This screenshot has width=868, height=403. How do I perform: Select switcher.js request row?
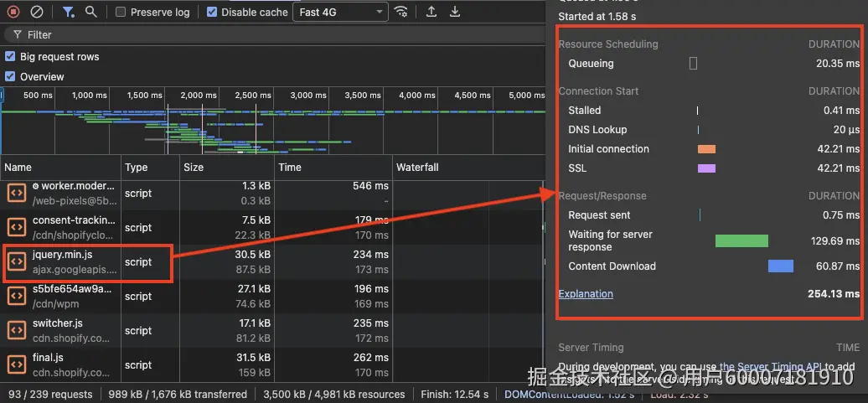tap(271, 330)
